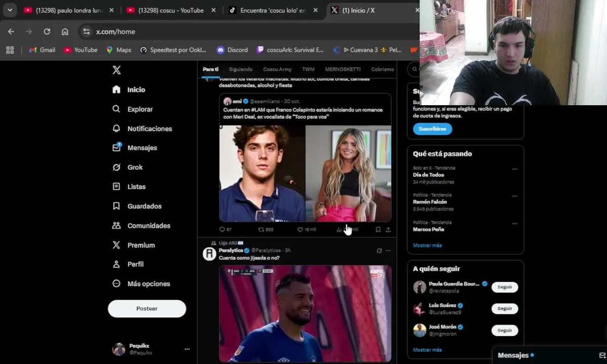Click browser home button

point(65,31)
